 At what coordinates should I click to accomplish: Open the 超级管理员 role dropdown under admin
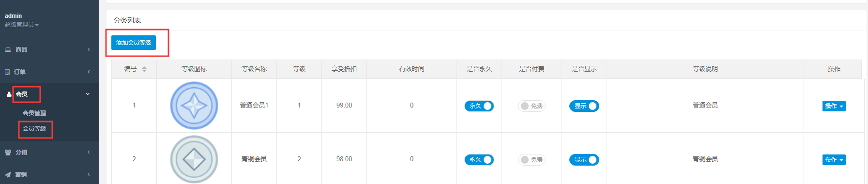[22, 25]
